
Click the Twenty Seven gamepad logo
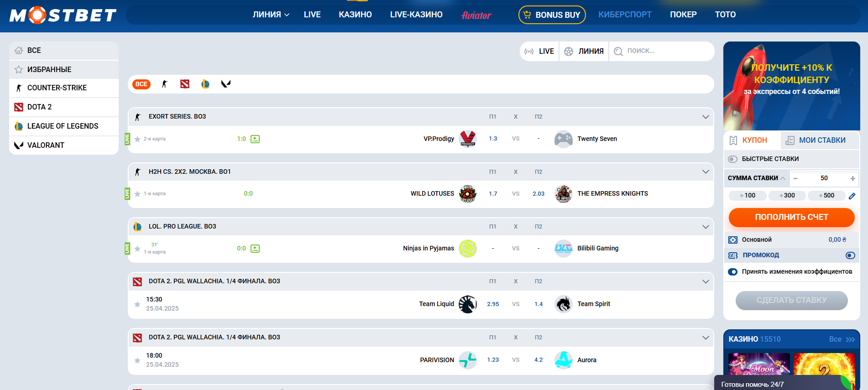pos(564,139)
